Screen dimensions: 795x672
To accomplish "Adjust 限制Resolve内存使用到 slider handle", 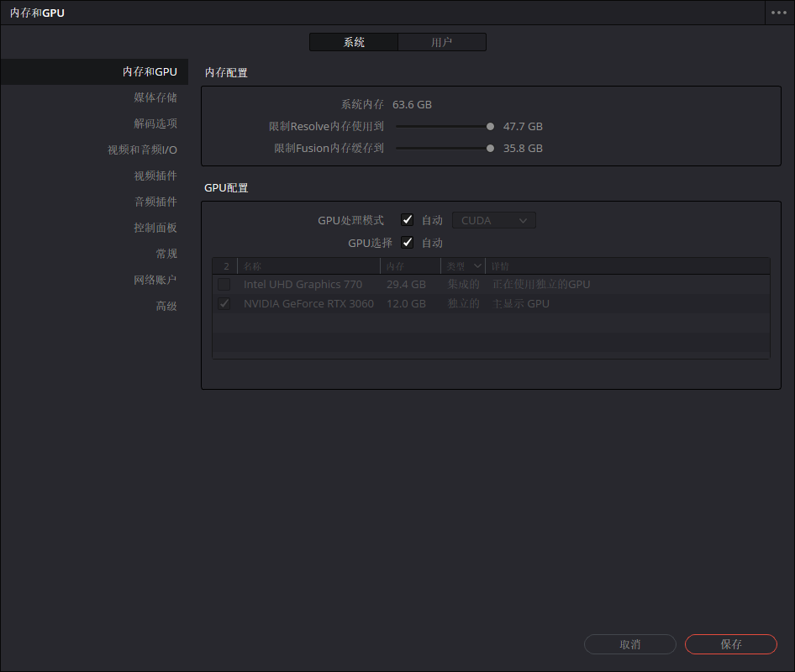I will click(490, 127).
